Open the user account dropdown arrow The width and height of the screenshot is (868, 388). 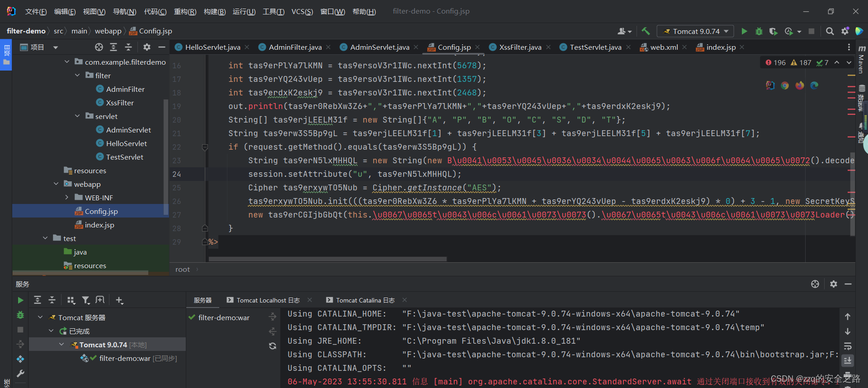[630, 32]
